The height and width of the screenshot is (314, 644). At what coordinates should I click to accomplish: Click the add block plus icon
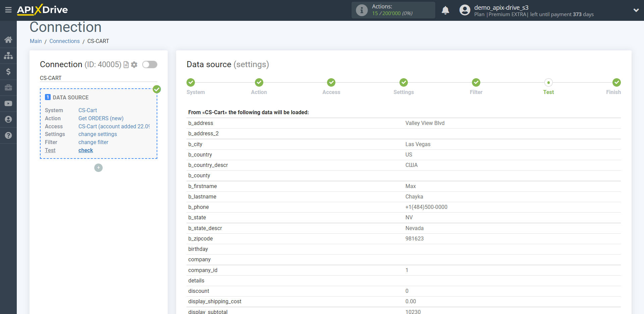[x=98, y=168]
